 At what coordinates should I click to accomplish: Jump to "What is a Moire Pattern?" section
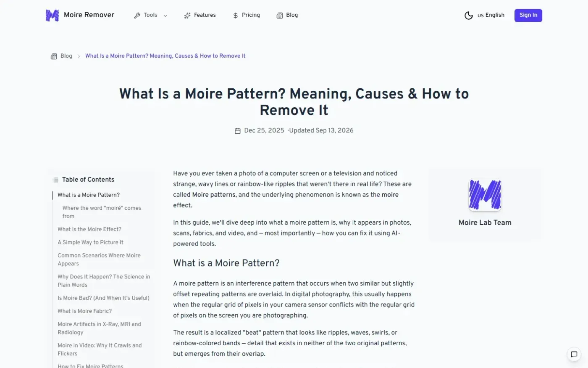(89, 195)
